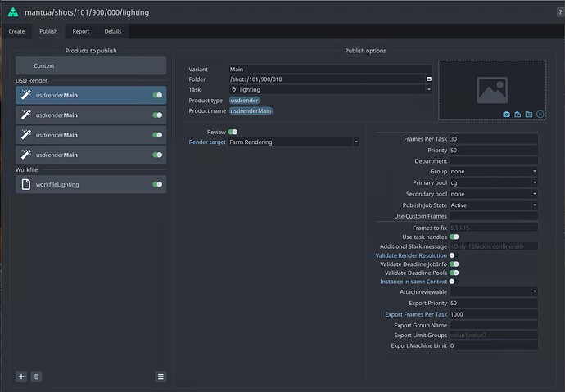Open the Task lighting dropdown
This screenshot has height=392, width=565.
pyautogui.click(x=331, y=90)
